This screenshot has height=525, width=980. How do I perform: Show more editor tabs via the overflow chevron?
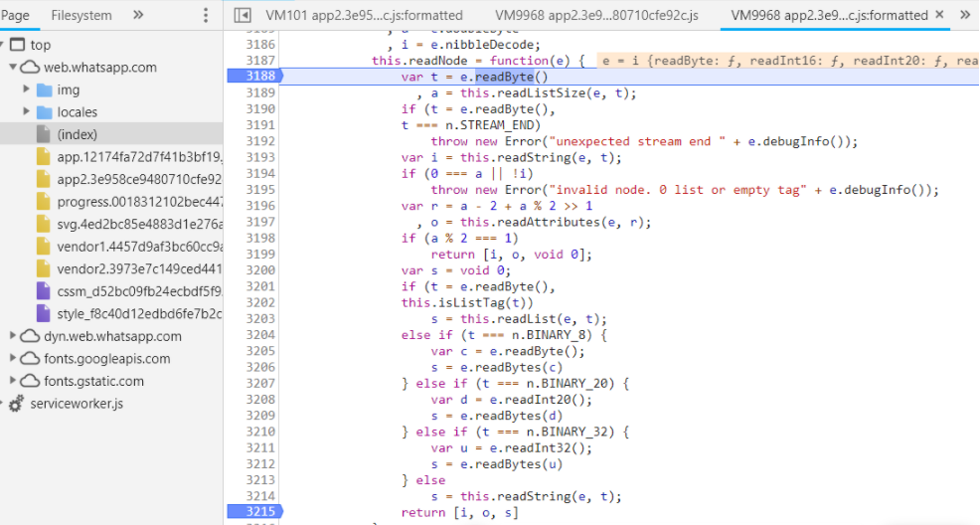(x=965, y=15)
